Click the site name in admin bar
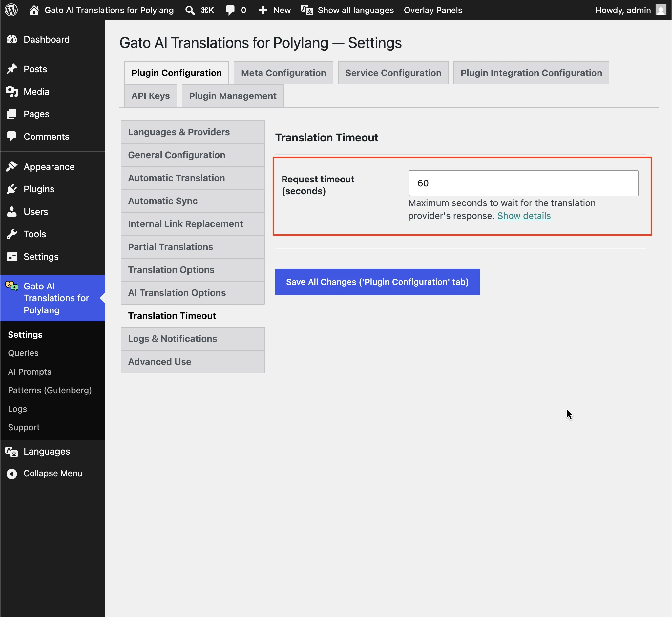Screen dimensions: 672x617 [109, 11]
